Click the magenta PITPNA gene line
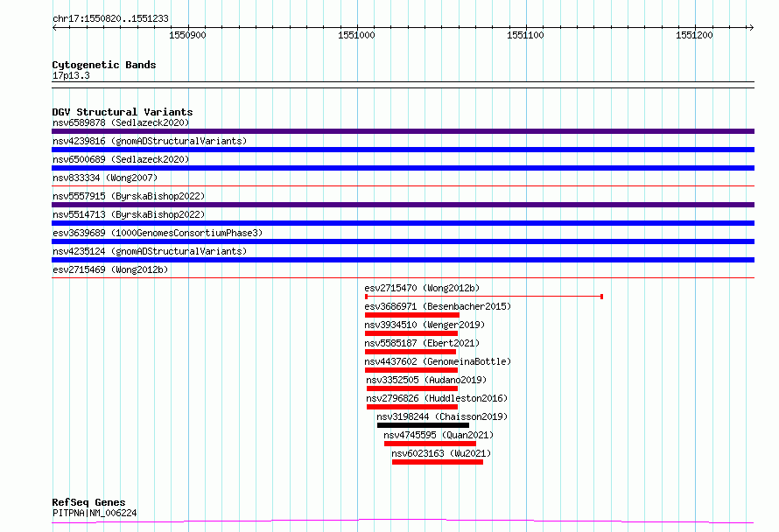Viewport: 779px width, 532px height. (403, 521)
